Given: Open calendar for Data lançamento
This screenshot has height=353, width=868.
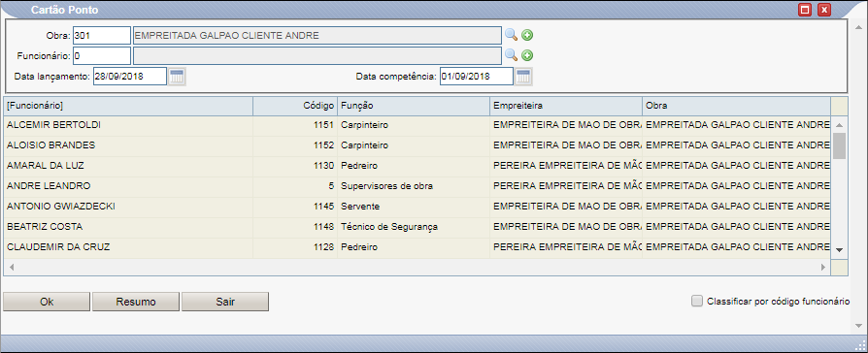Looking at the screenshot, I should [177, 77].
